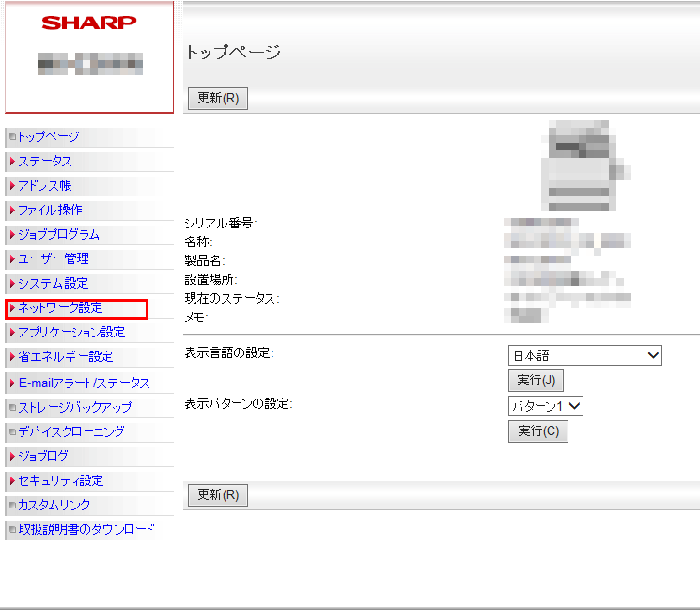This screenshot has height=610, width=700.
Task: Click the シリアル番号 label
Action: [221, 223]
